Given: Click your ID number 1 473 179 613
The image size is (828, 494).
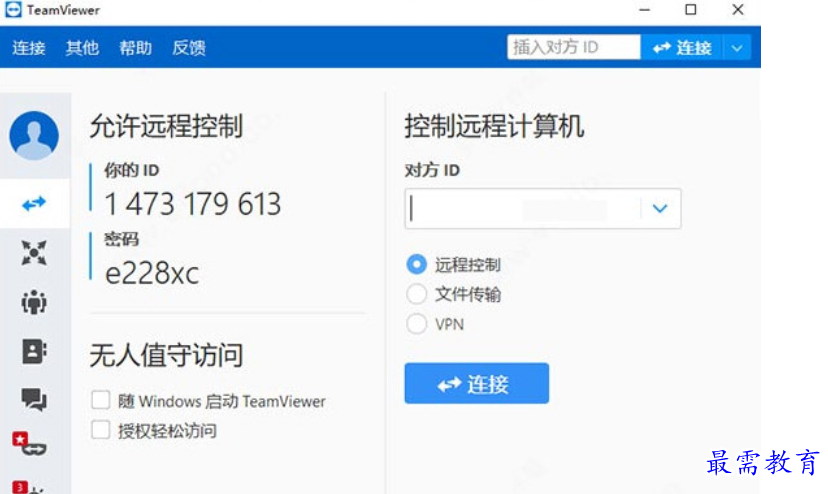Looking at the screenshot, I should (193, 204).
